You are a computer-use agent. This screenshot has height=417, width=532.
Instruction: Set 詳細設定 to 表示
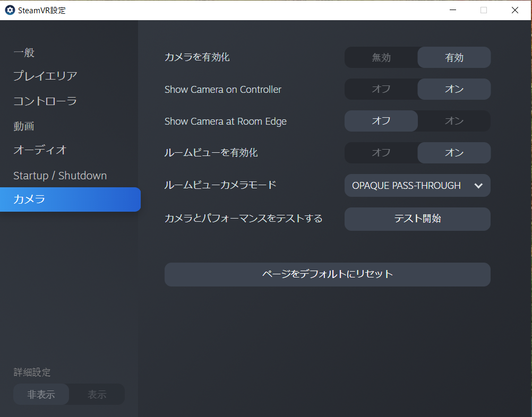point(97,394)
